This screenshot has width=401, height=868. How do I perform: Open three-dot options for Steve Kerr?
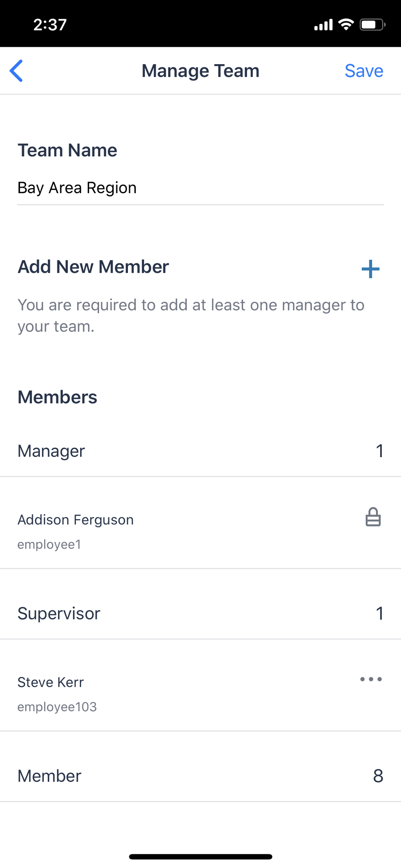pos(371,679)
